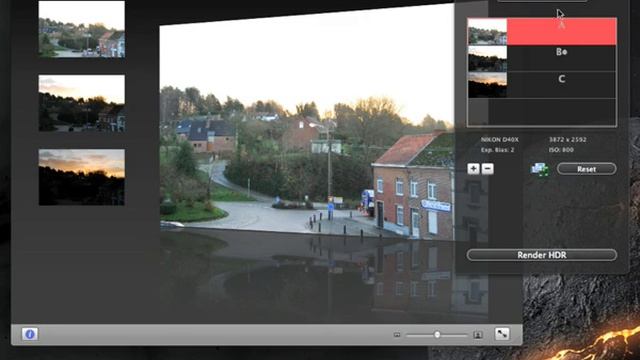
Task: Select row C in the image list
Action: [542, 85]
